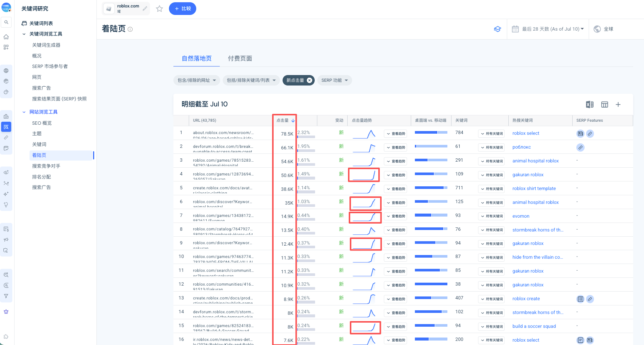The image size is (644, 345).
Task: Open the table column settings icon
Action: click(x=605, y=105)
